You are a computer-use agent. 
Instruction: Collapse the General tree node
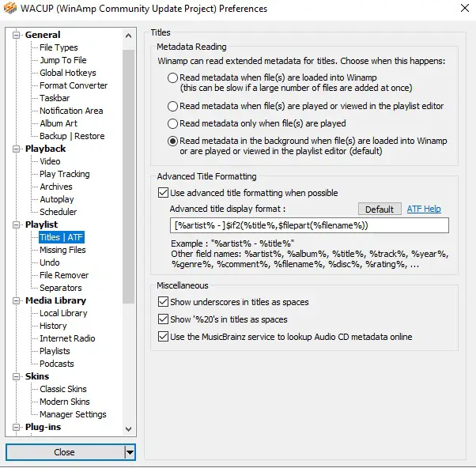[x=16, y=35]
